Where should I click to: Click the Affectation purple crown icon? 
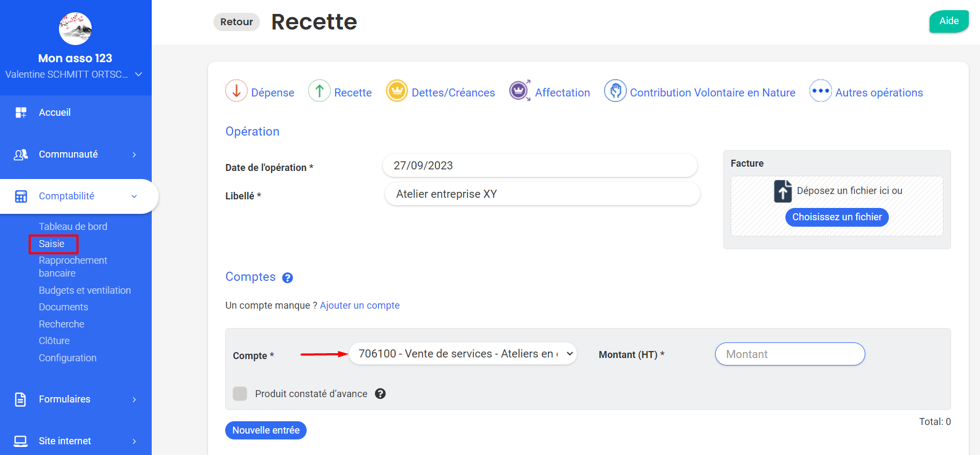coord(520,91)
